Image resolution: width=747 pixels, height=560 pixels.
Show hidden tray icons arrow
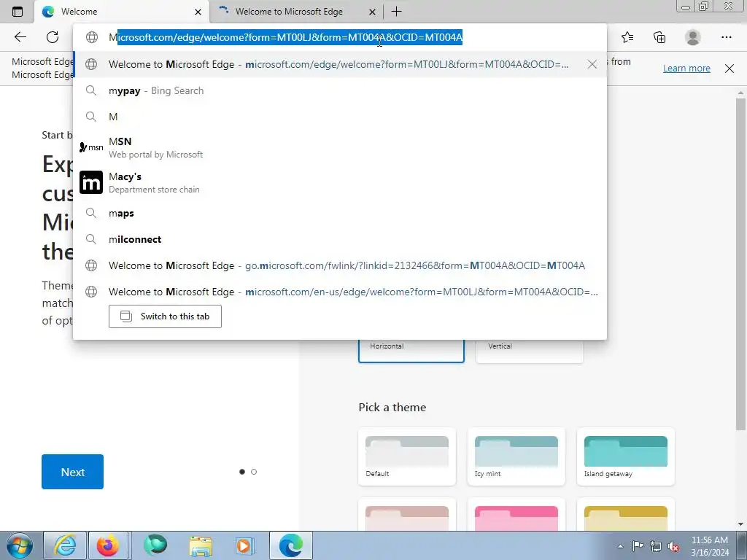tap(620, 546)
